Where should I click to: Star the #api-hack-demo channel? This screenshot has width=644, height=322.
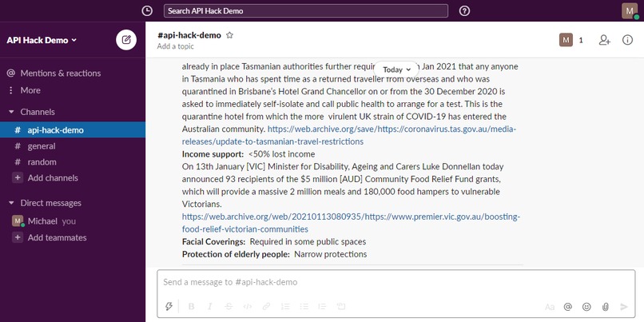pos(229,35)
